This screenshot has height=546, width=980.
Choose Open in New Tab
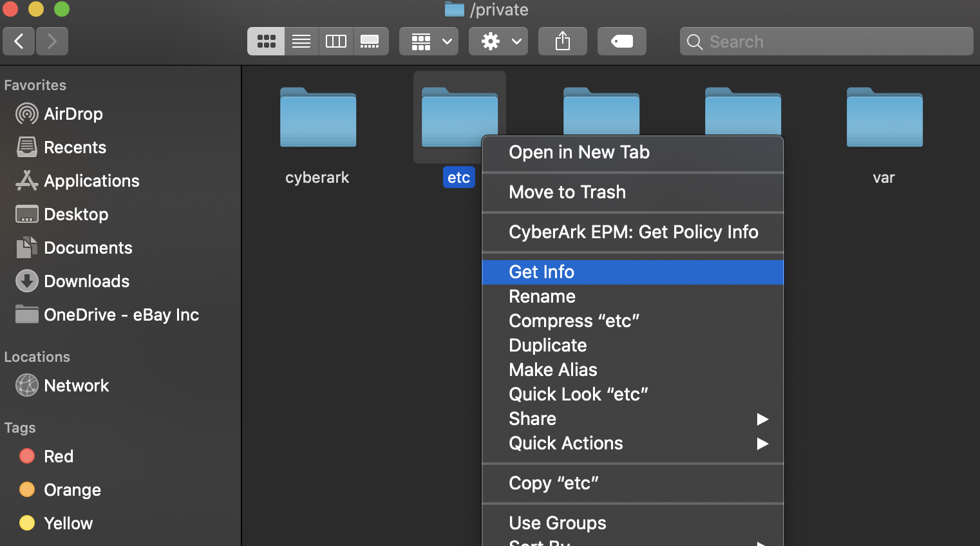coord(633,153)
